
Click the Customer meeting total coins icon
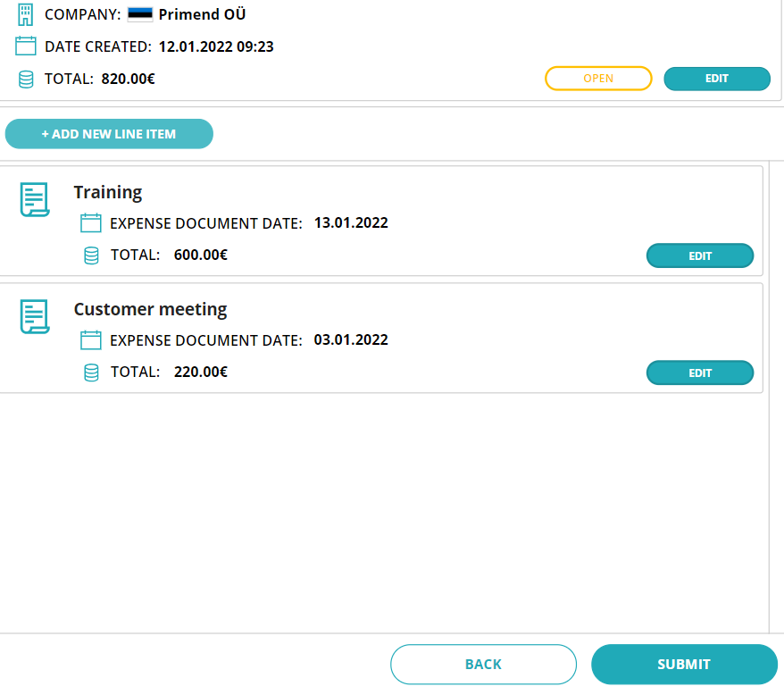point(91,373)
